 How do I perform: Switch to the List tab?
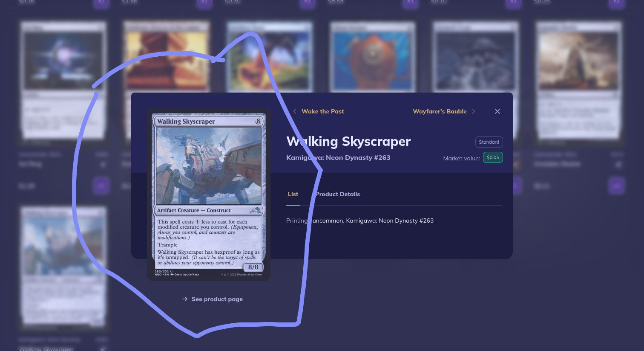[293, 194]
